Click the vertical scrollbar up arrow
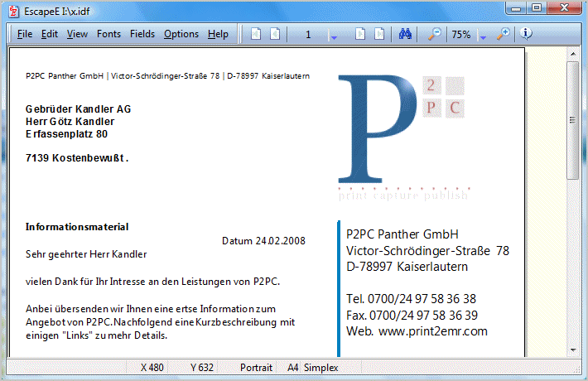 pyautogui.click(x=573, y=54)
